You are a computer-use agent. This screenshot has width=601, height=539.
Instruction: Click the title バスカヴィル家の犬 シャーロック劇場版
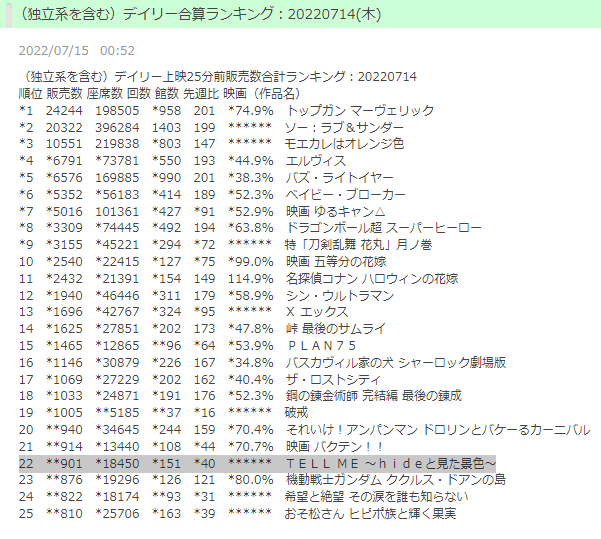(x=396, y=362)
